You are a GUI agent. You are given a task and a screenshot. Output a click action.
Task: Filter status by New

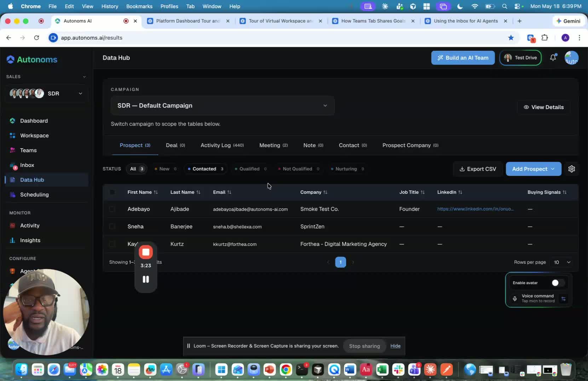coord(166,169)
